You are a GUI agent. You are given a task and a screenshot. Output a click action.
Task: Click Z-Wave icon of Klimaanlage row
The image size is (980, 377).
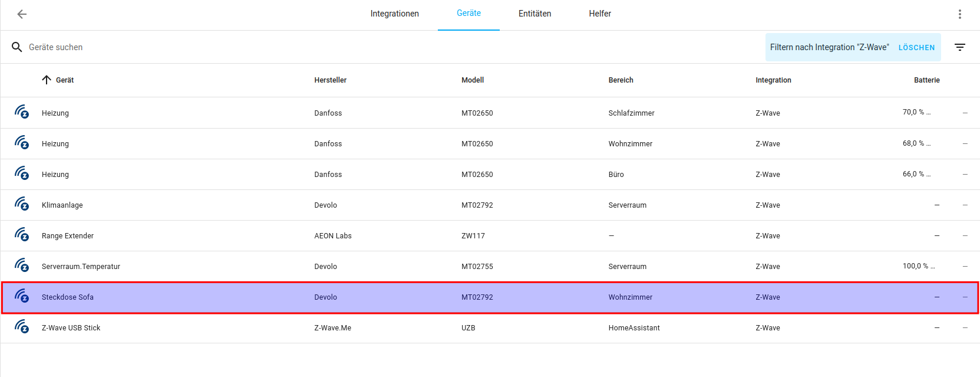22,204
